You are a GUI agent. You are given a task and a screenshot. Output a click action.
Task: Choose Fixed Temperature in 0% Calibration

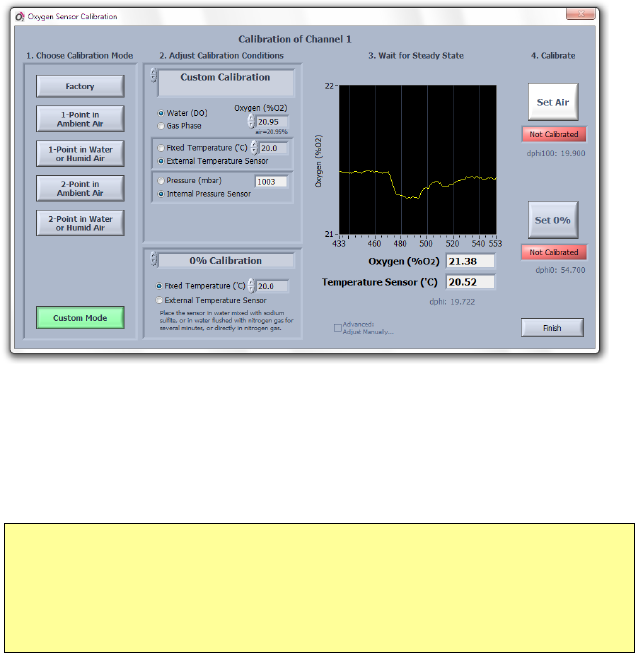159,286
